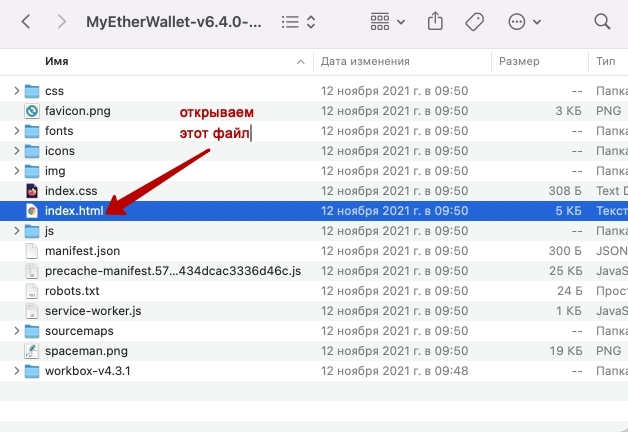This screenshot has height=432, width=628.
Task: Expand the img folder
Action: point(16,171)
